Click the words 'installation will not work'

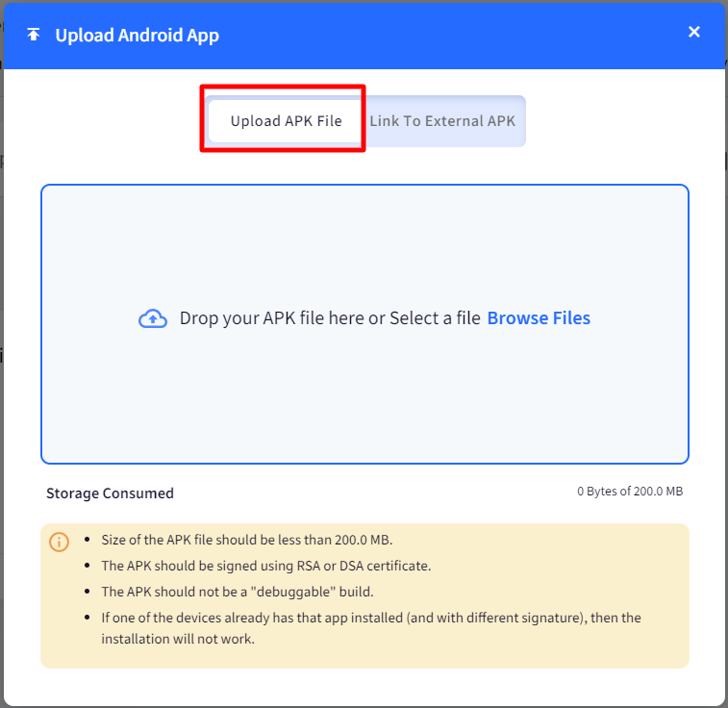(x=178, y=638)
